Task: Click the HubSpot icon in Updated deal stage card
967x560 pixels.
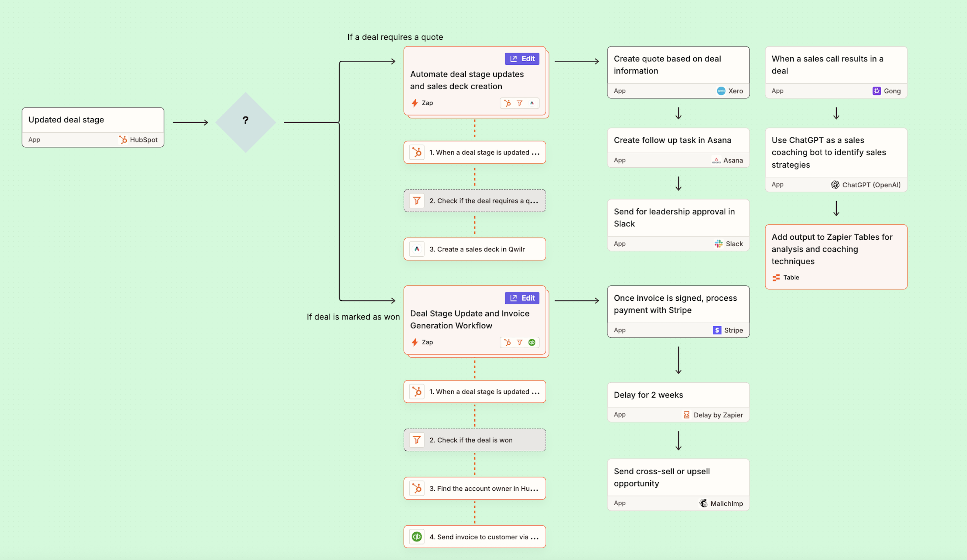Action: click(123, 140)
